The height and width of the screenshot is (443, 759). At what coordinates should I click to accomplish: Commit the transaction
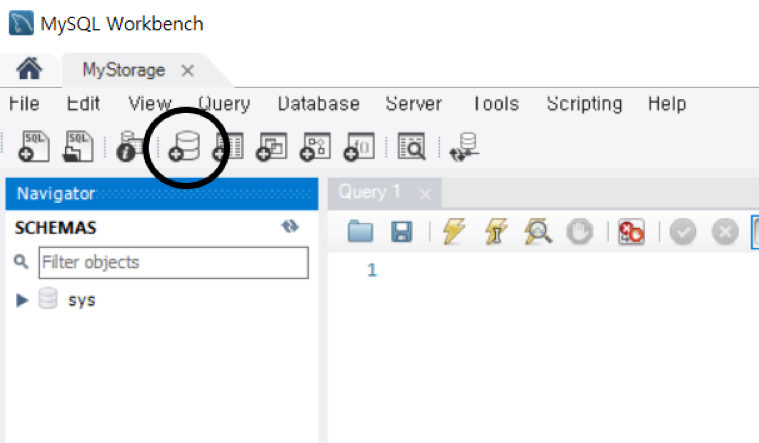(683, 232)
